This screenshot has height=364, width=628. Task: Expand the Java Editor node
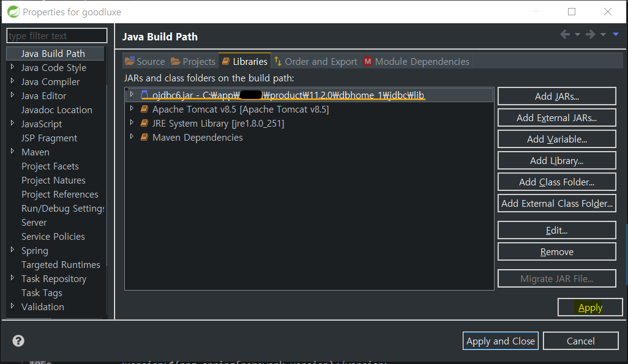pos(12,95)
